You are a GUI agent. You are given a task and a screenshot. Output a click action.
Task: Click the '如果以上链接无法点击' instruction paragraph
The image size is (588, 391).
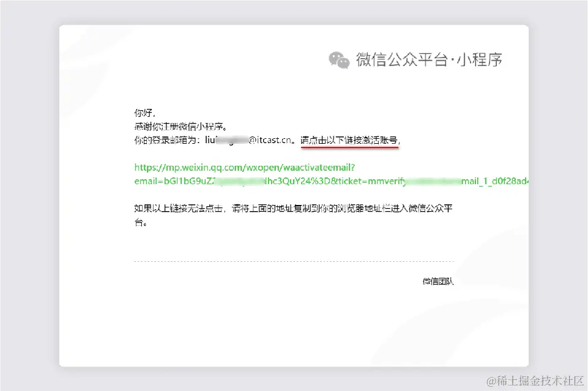pyautogui.click(x=293, y=215)
